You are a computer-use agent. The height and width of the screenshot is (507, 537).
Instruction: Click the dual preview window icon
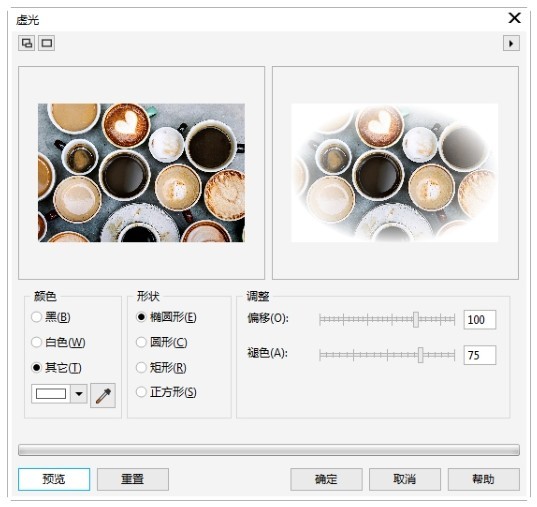click(26, 43)
